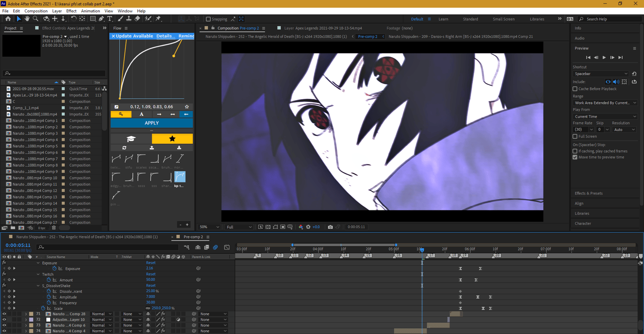Select the Selection arrow tool
644x334 pixels.
18,19
